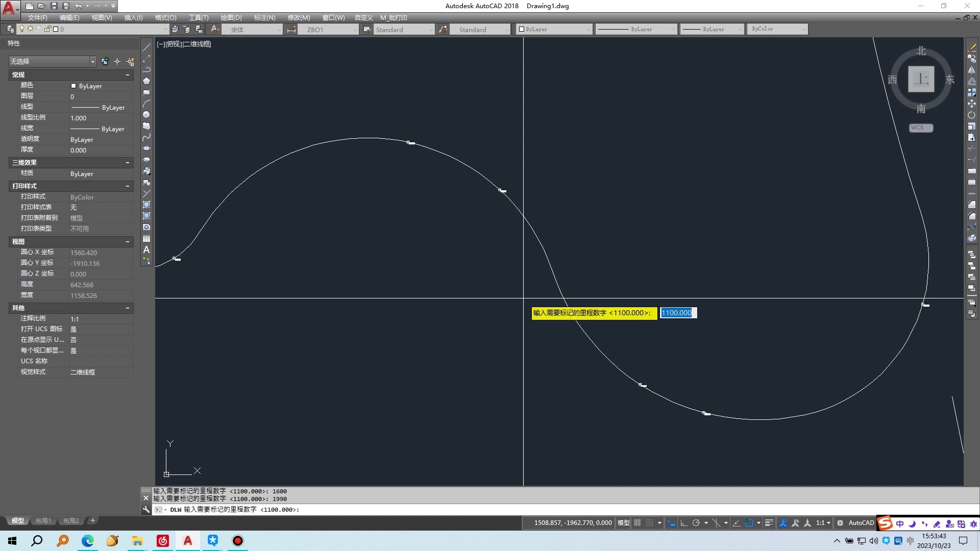
Task: Click the mileage number input field
Action: coord(677,313)
